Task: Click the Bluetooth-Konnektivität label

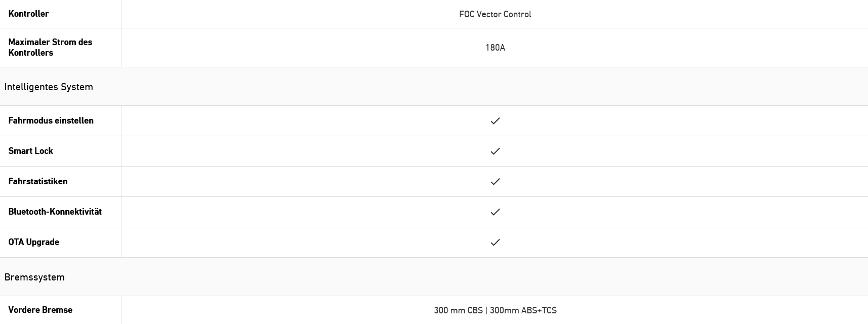Action: click(x=55, y=212)
